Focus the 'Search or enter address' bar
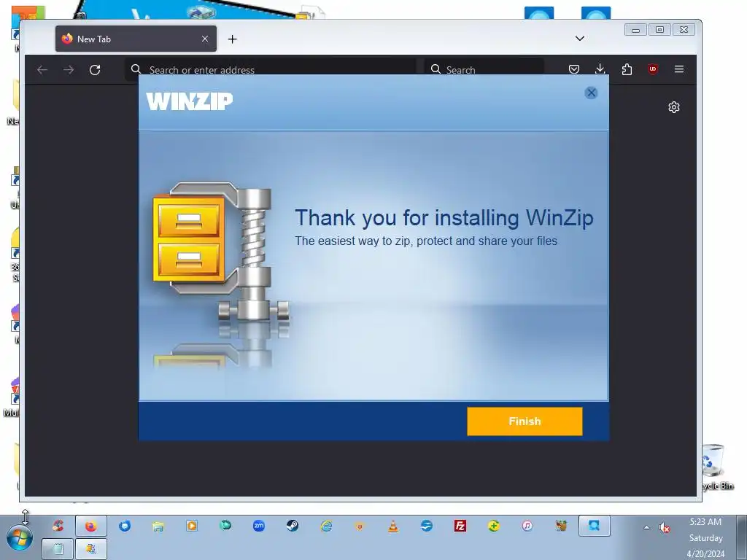 tap(271, 70)
